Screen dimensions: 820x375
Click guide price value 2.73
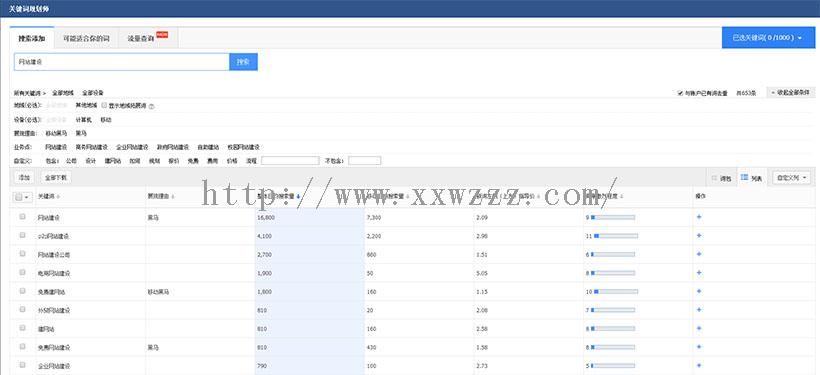pyautogui.click(x=482, y=365)
